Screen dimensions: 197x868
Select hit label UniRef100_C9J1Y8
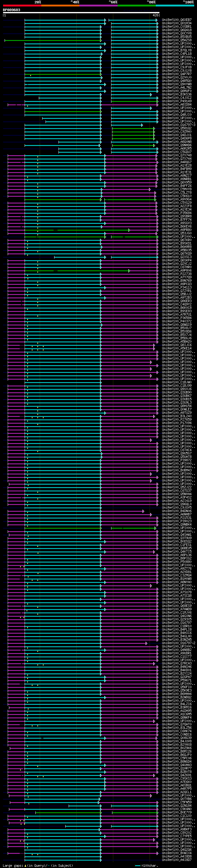(176, 71)
